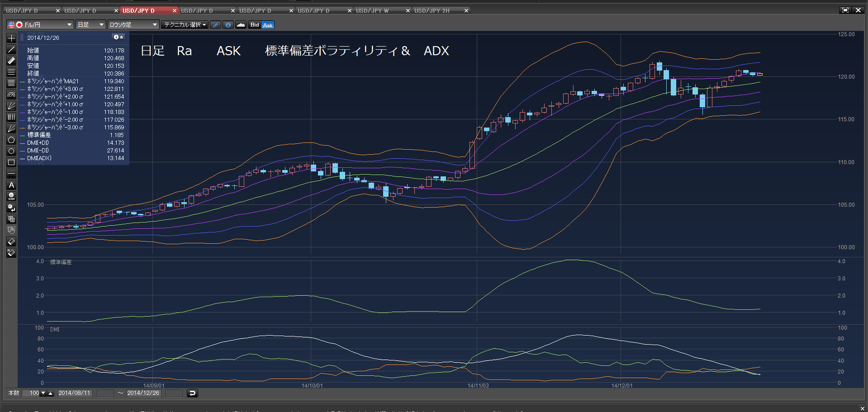Switch price display to Bid
Viewport: 868px width, 412px height.
pos(255,25)
